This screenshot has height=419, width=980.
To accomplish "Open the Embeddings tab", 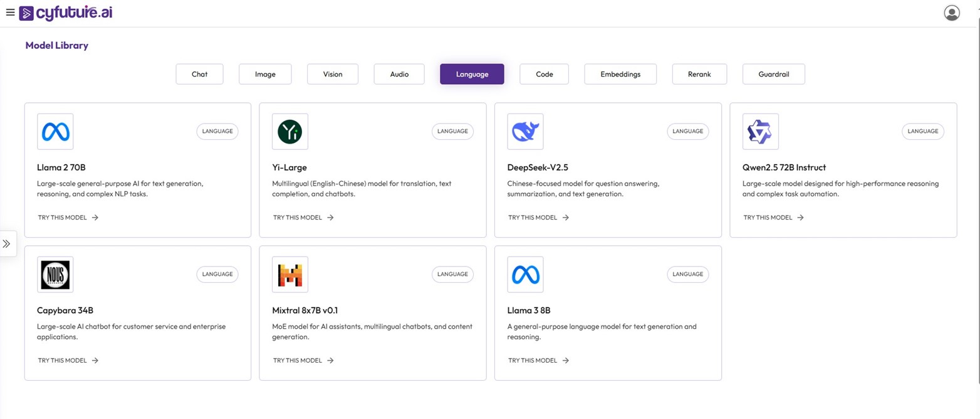I will 620,74.
